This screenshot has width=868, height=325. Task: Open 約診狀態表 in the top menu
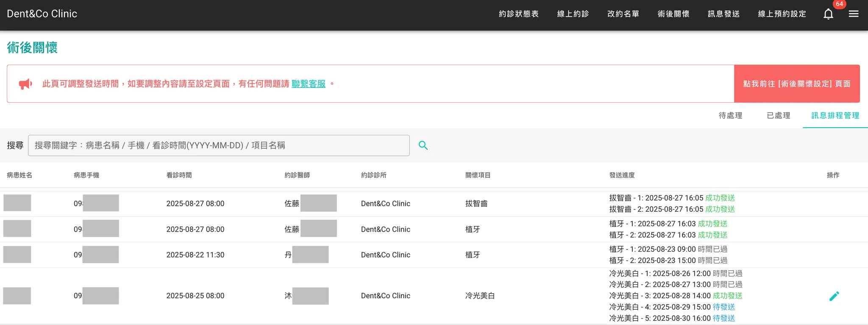point(518,14)
